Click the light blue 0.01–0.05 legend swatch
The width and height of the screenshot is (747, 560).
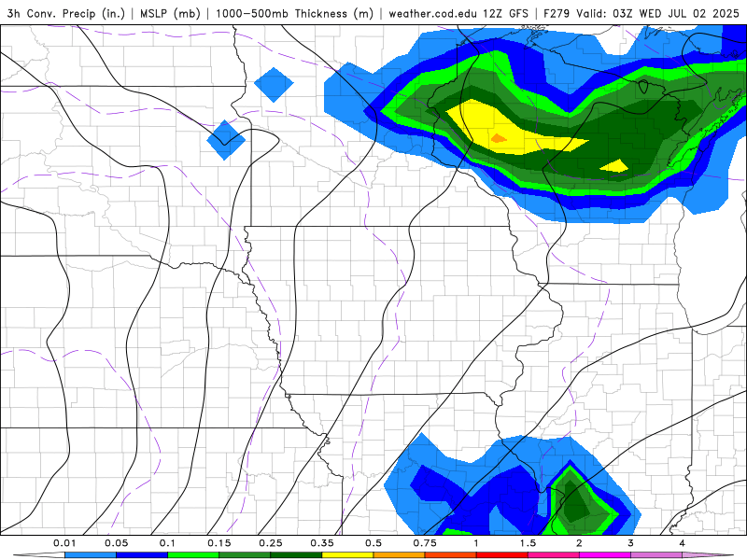pos(91,555)
